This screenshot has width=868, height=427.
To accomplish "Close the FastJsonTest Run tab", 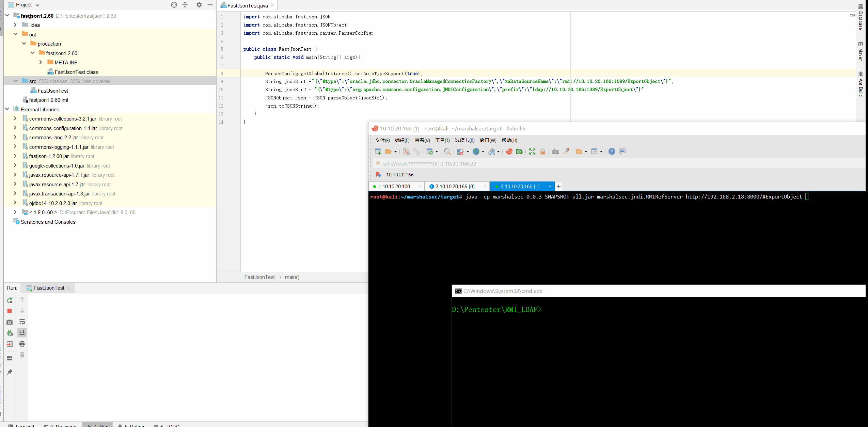I will point(69,288).
